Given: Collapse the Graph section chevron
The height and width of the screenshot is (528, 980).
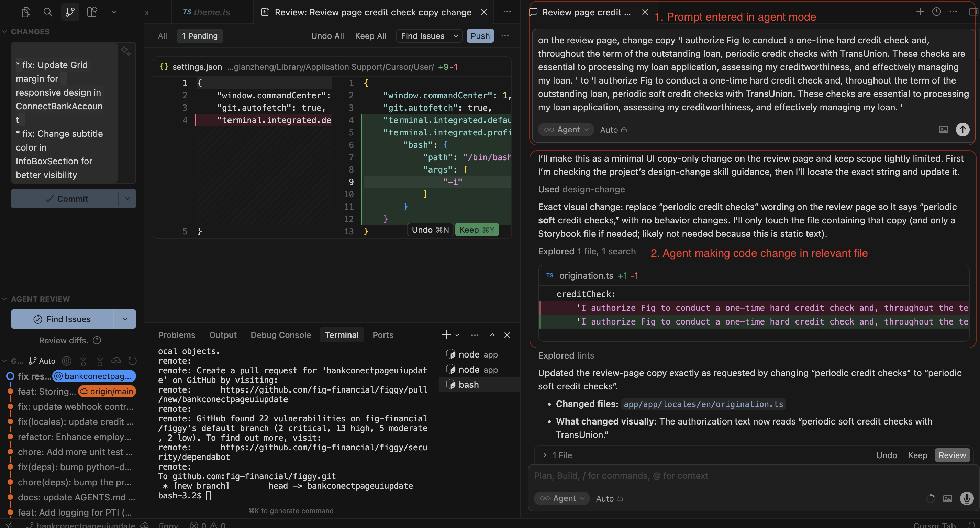Looking at the screenshot, I should (x=5, y=361).
